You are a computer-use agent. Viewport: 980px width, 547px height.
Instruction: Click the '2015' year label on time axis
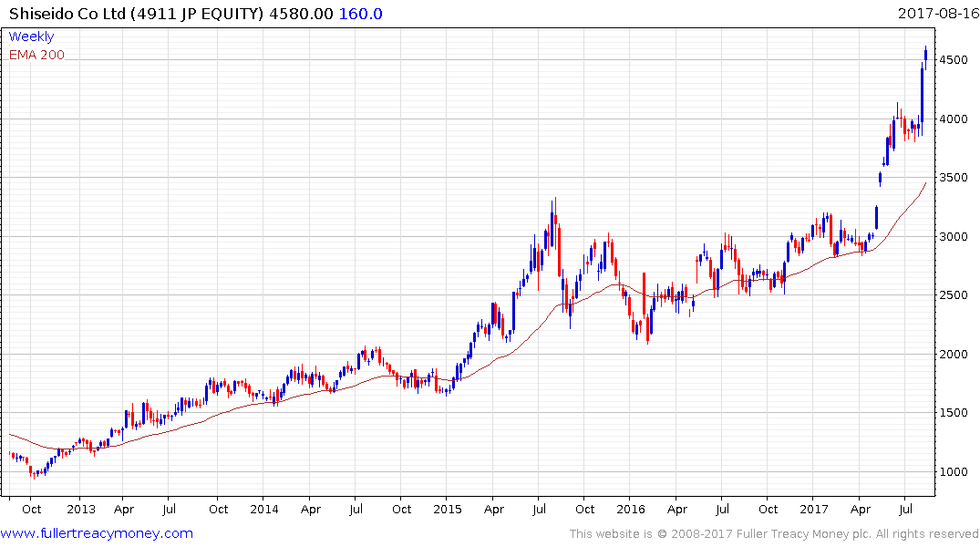click(448, 509)
